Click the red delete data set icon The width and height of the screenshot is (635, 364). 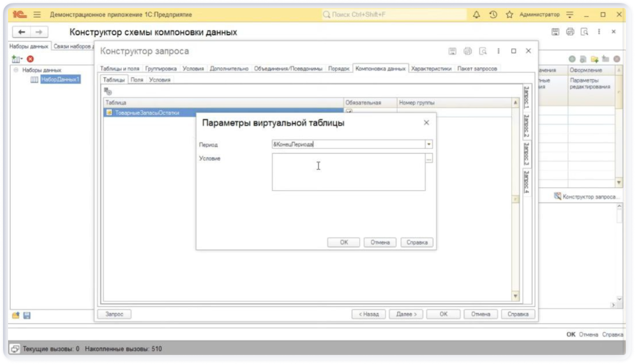[30, 59]
